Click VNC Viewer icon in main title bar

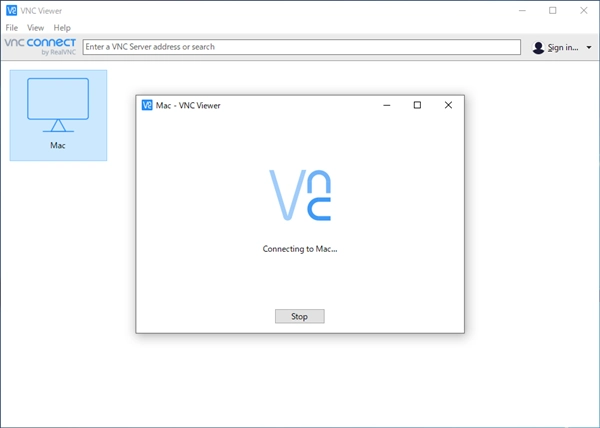click(11, 11)
